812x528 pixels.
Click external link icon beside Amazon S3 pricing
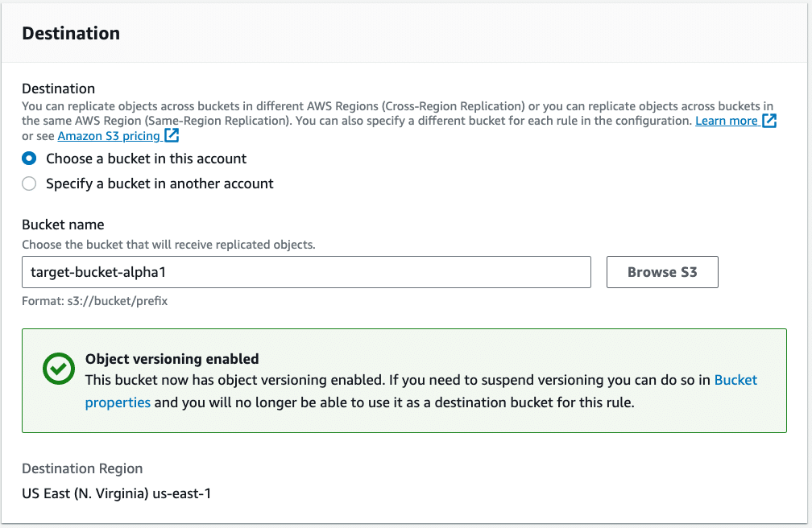[x=172, y=135]
